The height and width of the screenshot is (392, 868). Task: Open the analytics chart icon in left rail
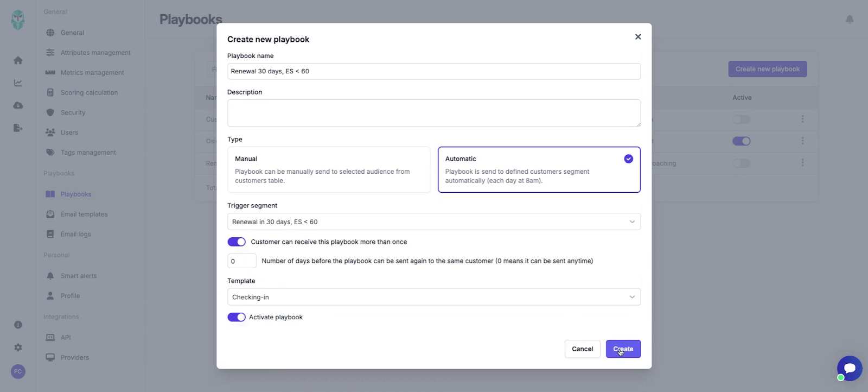click(18, 83)
